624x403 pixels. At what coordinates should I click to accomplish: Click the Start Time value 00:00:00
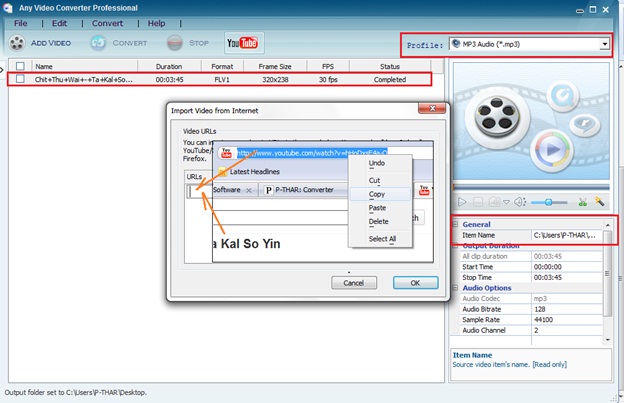tap(548, 267)
